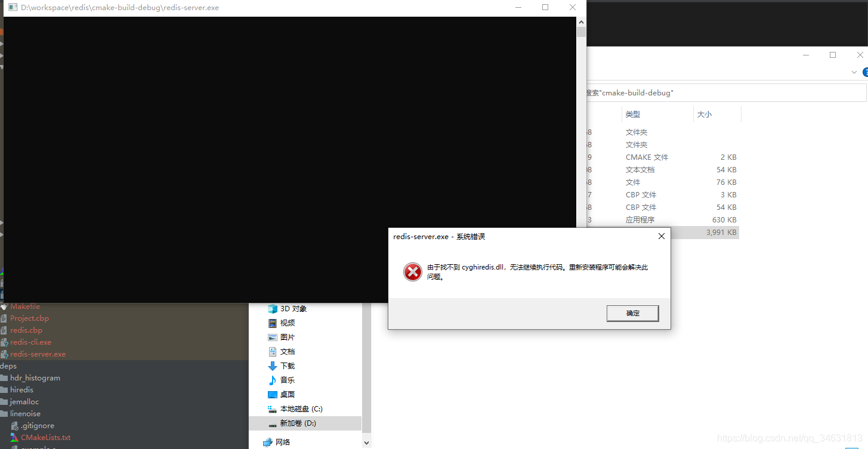Click the 音乐 music note icon
This screenshot has width=868, height=449.
273,380
